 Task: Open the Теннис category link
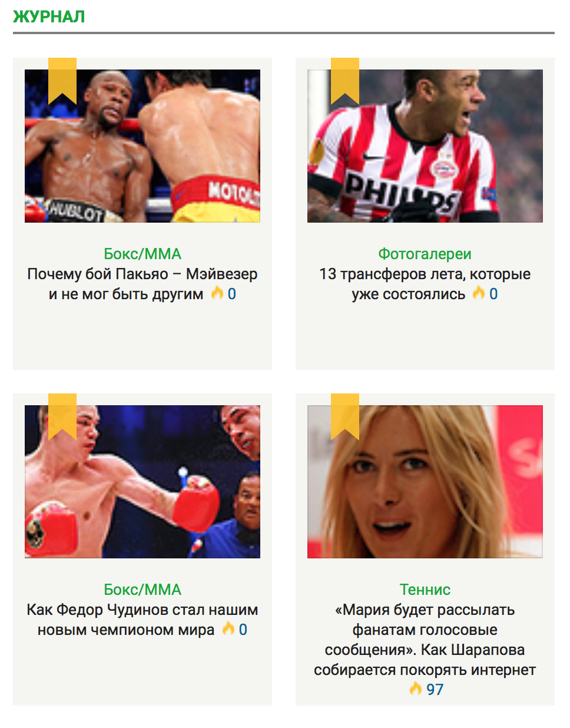point(425,590)
